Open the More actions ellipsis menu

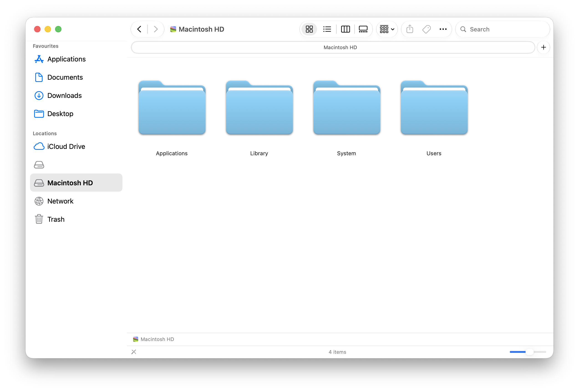(x=443, y=29)
